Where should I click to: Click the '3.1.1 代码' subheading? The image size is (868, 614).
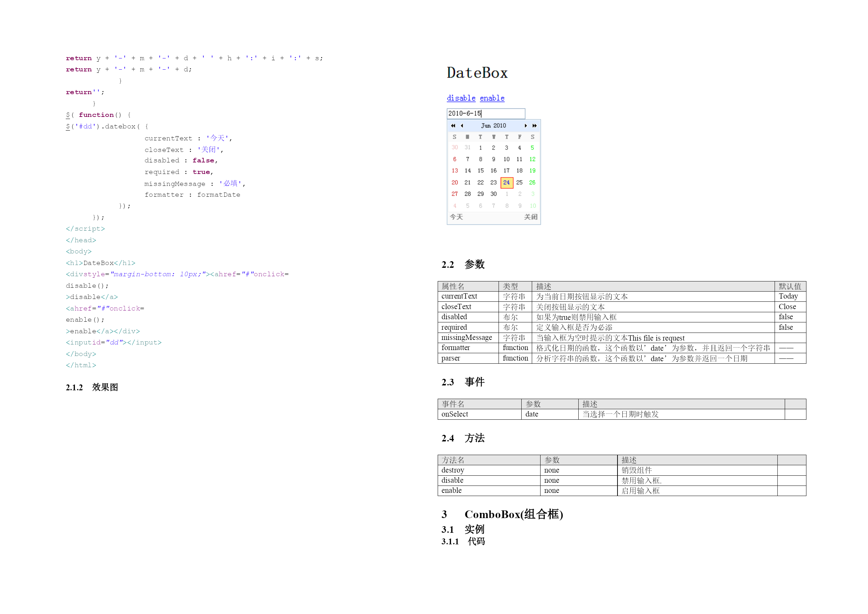coord(463,542)
